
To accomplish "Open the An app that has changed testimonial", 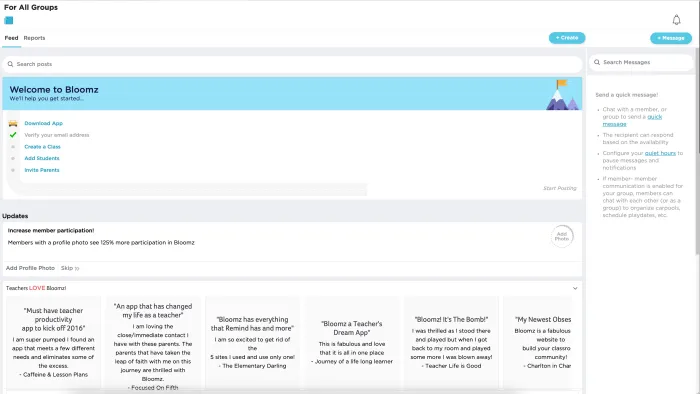I will click(x=153, y=343).
